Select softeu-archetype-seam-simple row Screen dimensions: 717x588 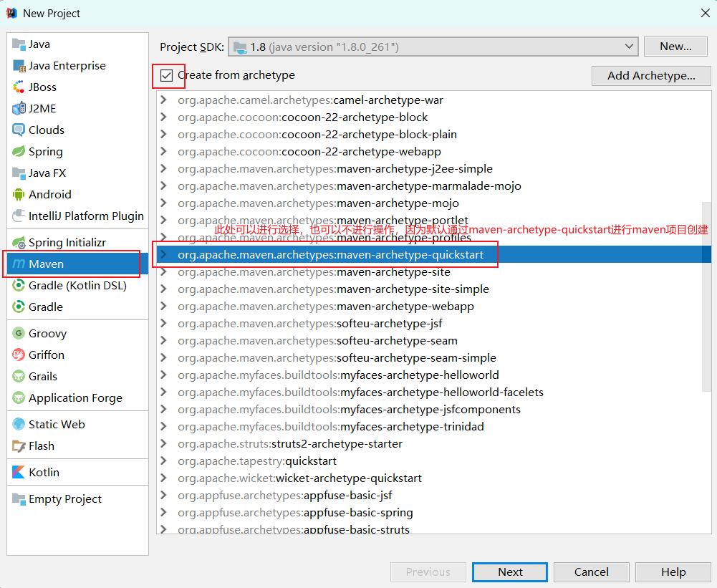433,358
